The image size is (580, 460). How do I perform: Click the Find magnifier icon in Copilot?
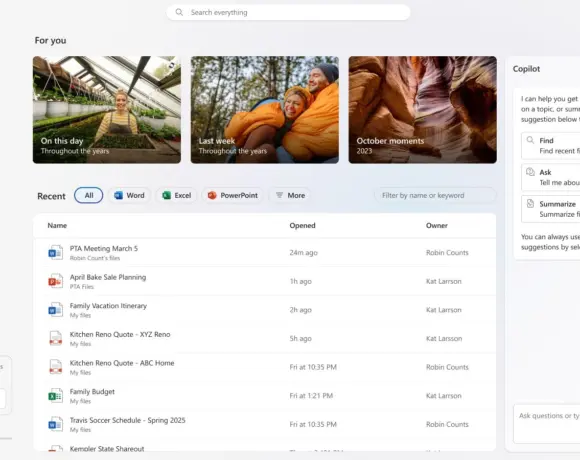530,140
